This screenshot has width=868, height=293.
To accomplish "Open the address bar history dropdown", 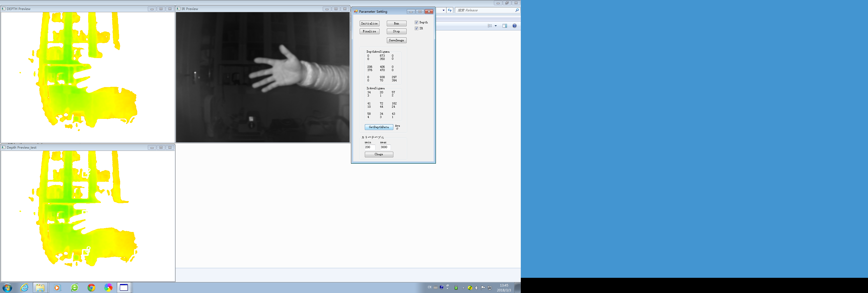I will tap(443, 11).
